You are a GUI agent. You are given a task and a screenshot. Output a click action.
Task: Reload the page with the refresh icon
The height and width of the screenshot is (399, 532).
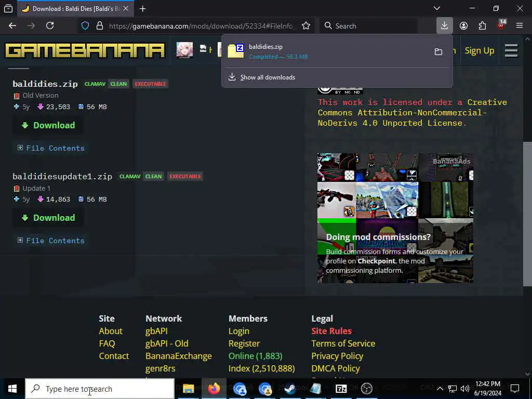(50, 26)
